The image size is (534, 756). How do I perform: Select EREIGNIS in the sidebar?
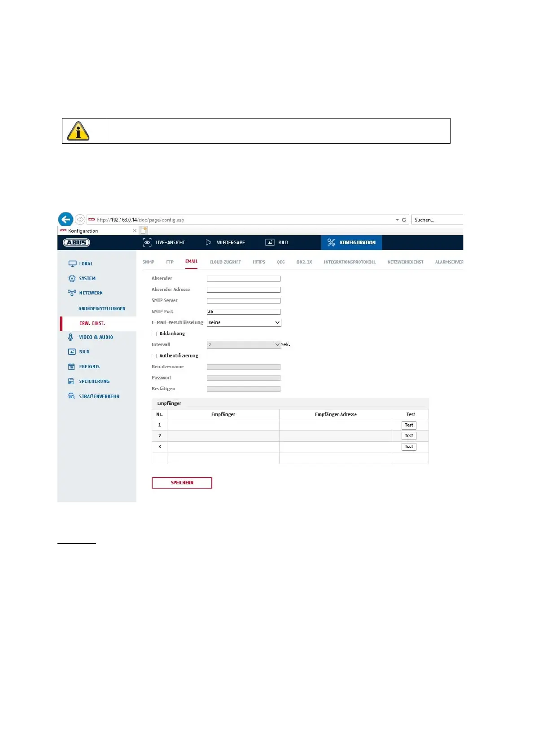tap(90, 367)
